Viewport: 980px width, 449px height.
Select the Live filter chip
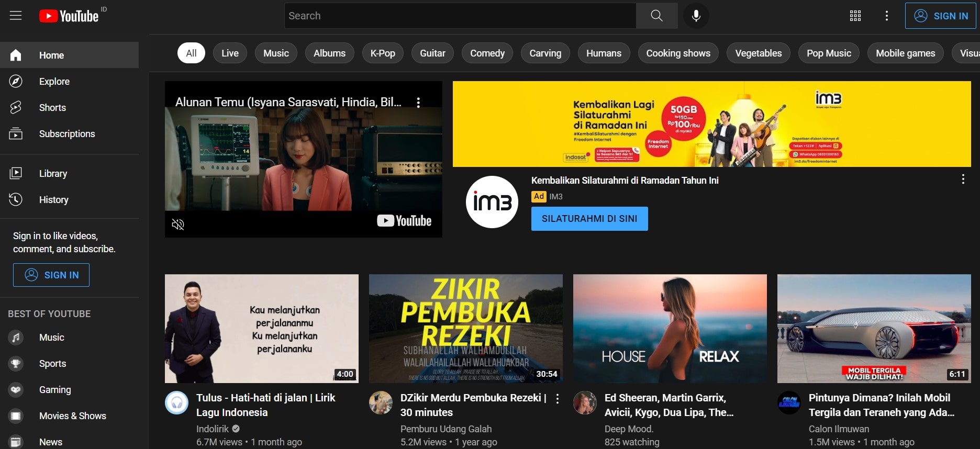coord(230,53)
